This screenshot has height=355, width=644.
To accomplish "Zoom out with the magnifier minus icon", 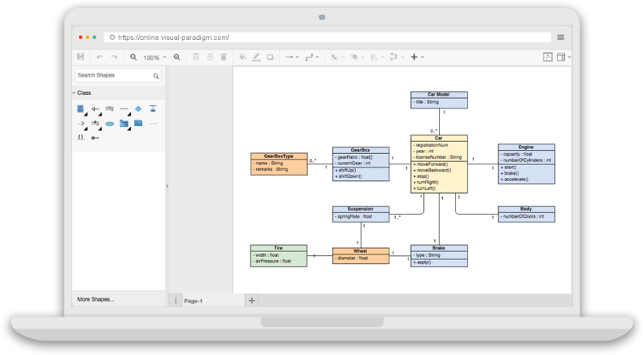I will pos(133,57).
